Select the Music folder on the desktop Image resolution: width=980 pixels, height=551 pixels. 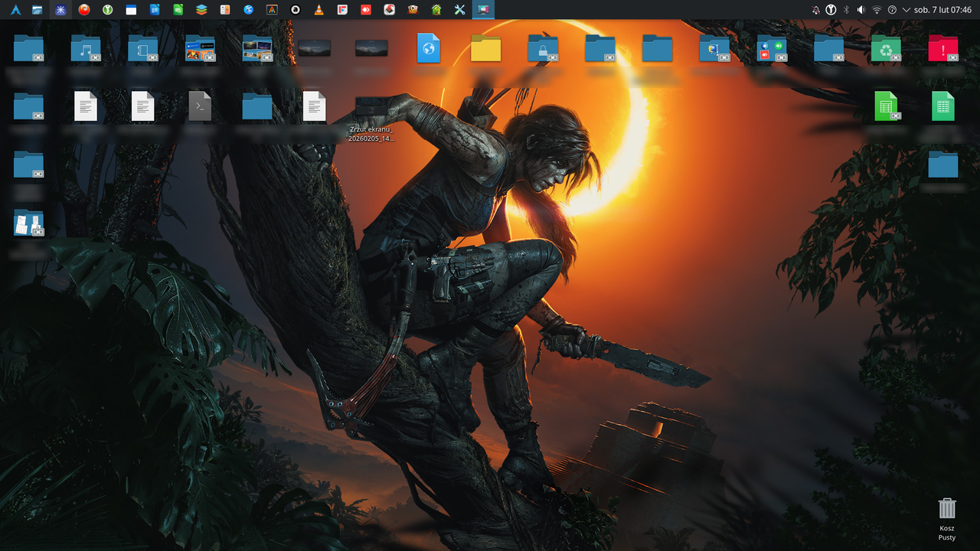(x=86, y=49)
